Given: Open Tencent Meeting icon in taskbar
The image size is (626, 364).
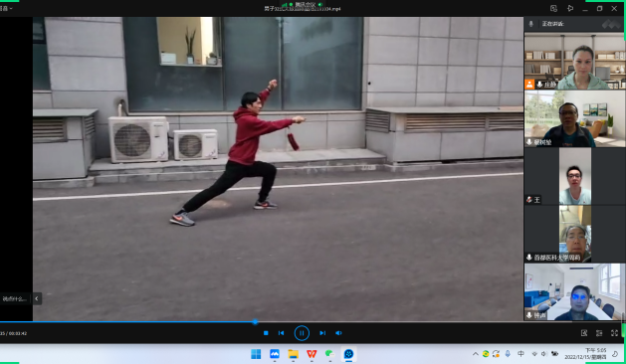Looking at the screenshot, I should click(348, 354).
